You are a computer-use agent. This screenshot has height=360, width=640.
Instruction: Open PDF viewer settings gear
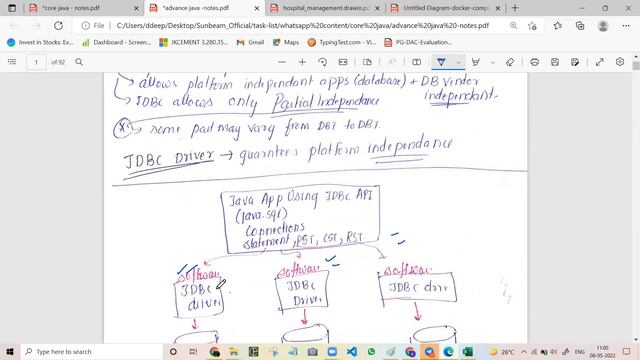620,62
